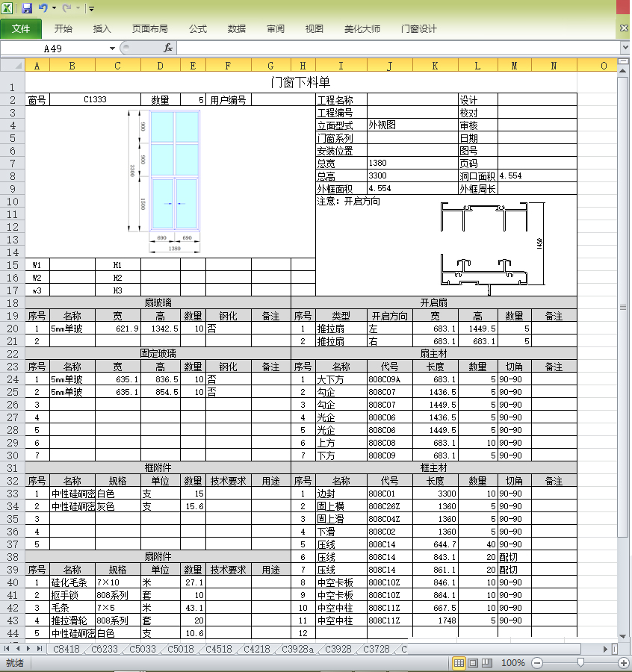Switch to Page Break Preview icon

pyautogui.click(x=487, y=663)
